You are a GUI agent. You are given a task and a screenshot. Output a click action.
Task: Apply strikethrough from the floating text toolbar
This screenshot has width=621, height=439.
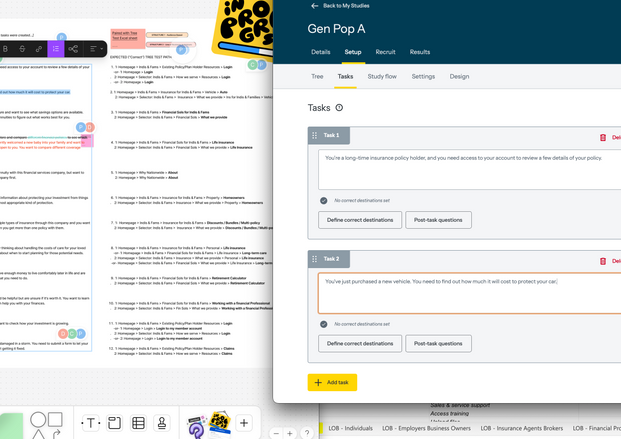click(x=22, y=49)
